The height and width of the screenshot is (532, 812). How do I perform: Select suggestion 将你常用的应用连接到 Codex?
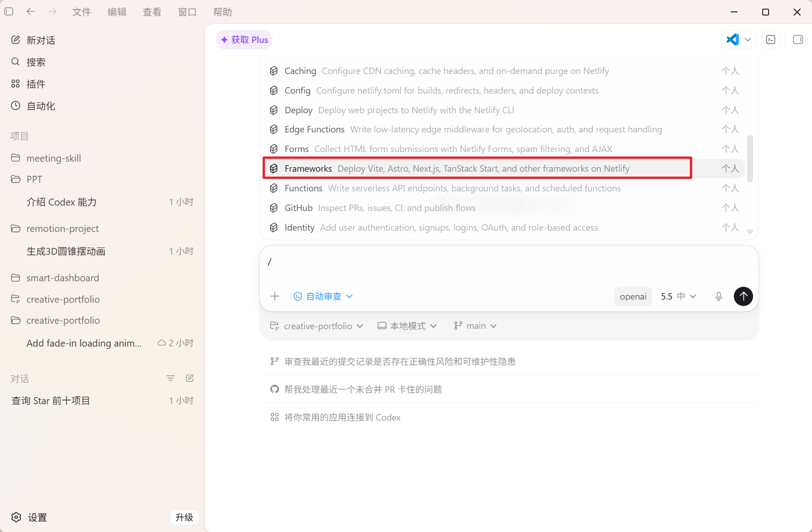click(x=509, y=417)
